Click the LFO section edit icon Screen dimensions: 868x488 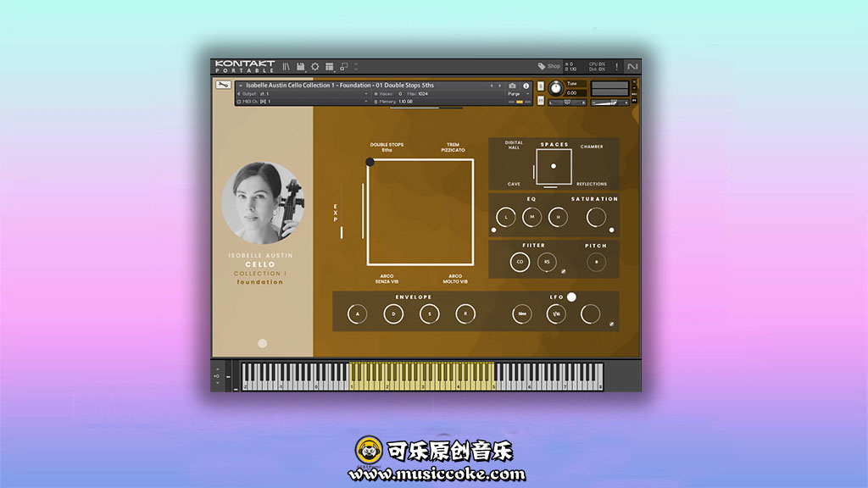(612, 324)
